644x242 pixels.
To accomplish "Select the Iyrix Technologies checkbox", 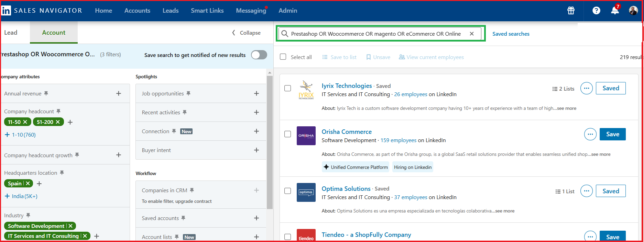I will pos(288,88).
